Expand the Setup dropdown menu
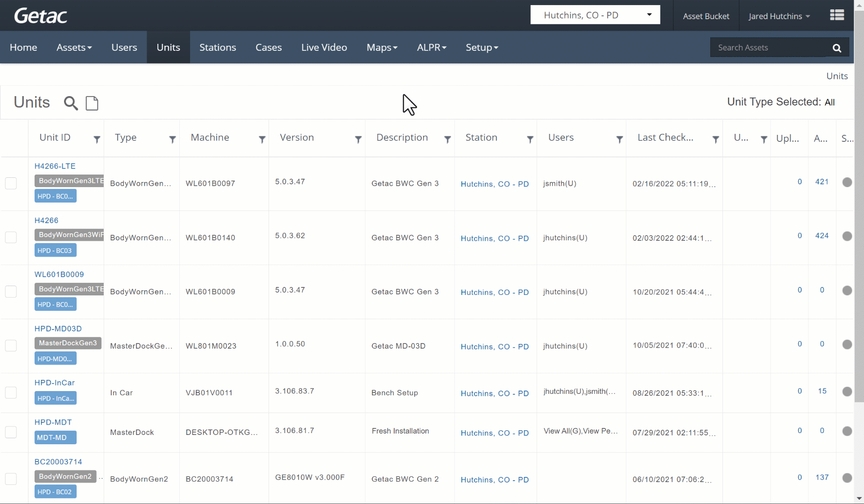 pos(482,48)
